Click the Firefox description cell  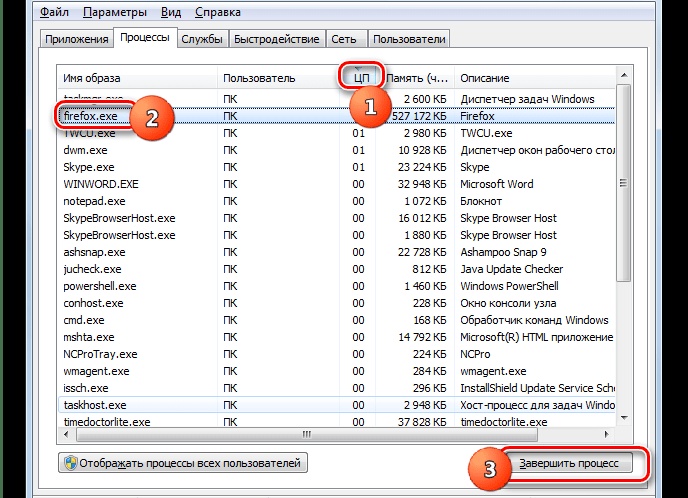pos(477,116)
